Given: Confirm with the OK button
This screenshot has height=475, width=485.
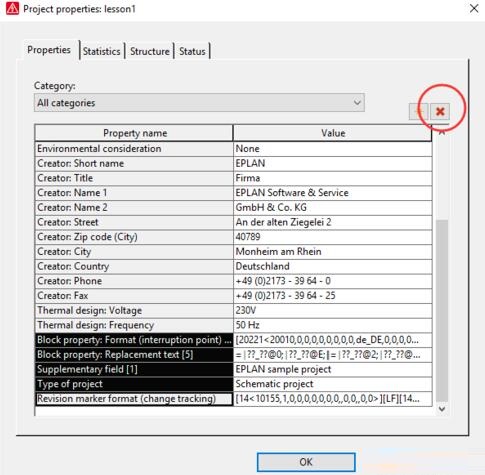Looking at the screenshot, I should pos(306,462).
